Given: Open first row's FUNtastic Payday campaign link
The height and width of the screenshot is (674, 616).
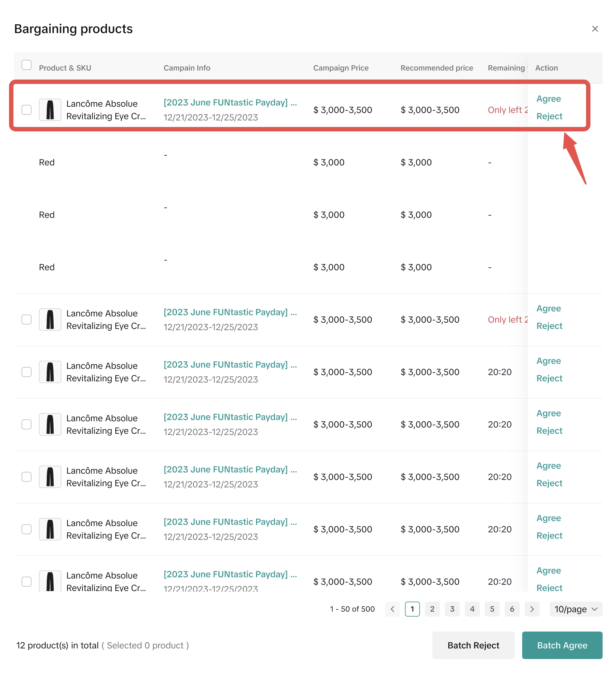Looking at the screenshot, I should [230, 102].
